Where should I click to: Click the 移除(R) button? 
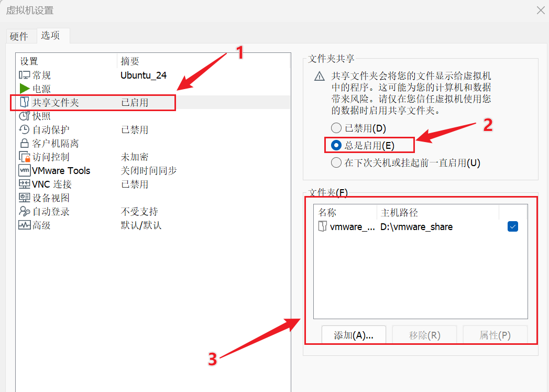click(x=424, y=335)
